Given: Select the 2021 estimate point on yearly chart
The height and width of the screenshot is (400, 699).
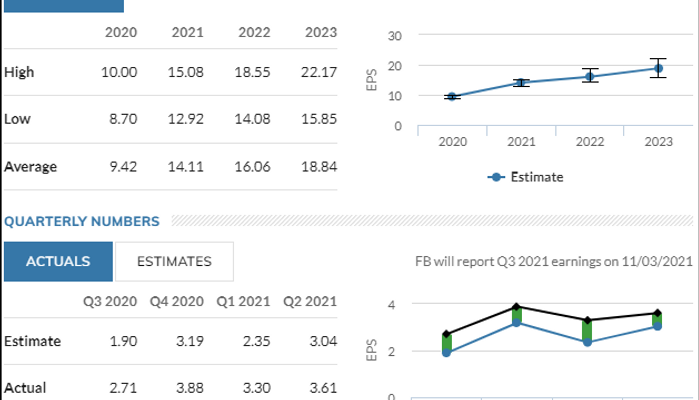Looking at the screenshot, I should [x=520, y=83].
